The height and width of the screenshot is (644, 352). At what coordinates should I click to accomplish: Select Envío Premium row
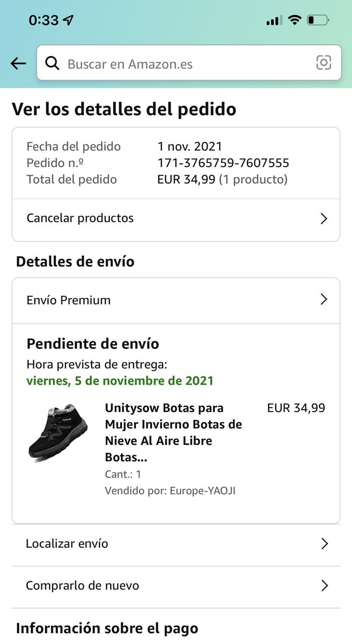68,300
